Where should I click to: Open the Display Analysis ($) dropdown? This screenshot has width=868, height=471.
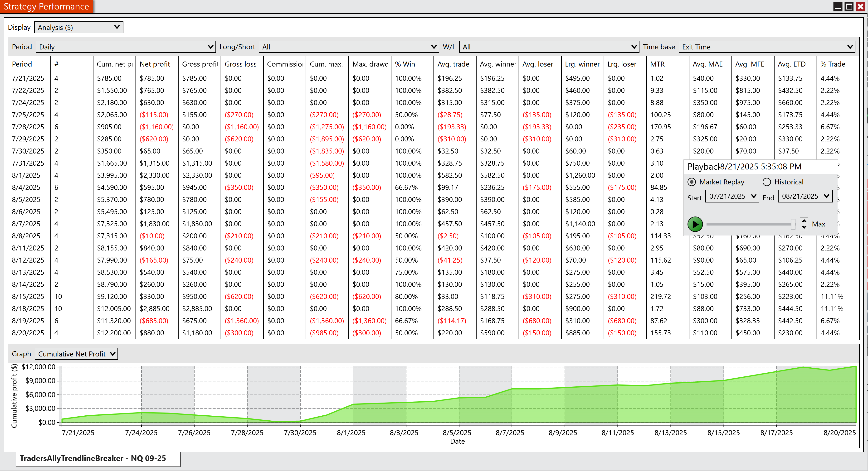(x=78, y=27)
